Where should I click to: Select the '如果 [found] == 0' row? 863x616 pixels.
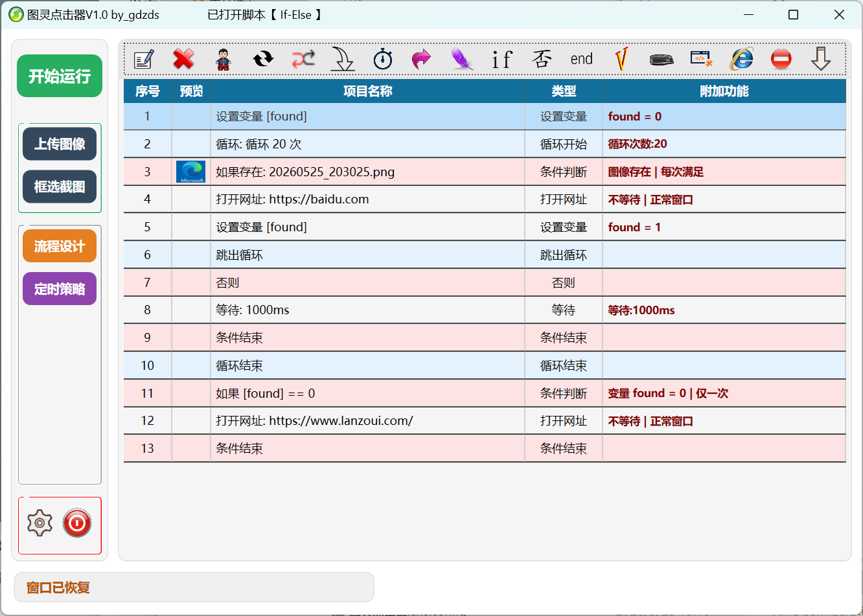point(485,393)
